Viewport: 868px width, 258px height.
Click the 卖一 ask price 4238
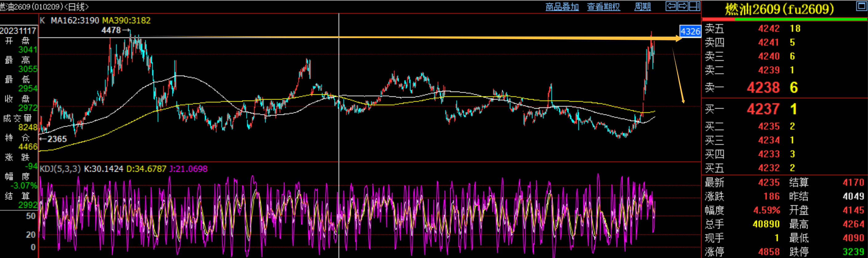click(x=763, y=88)
